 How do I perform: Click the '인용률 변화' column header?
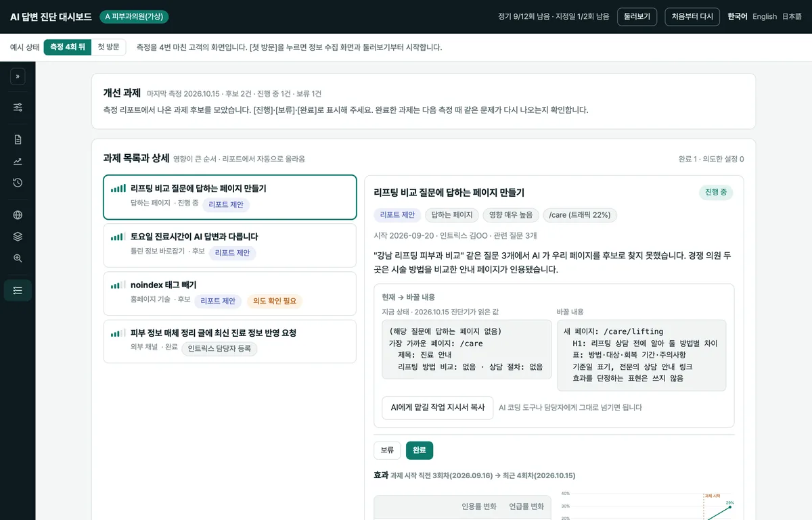(x=479, y=506)
